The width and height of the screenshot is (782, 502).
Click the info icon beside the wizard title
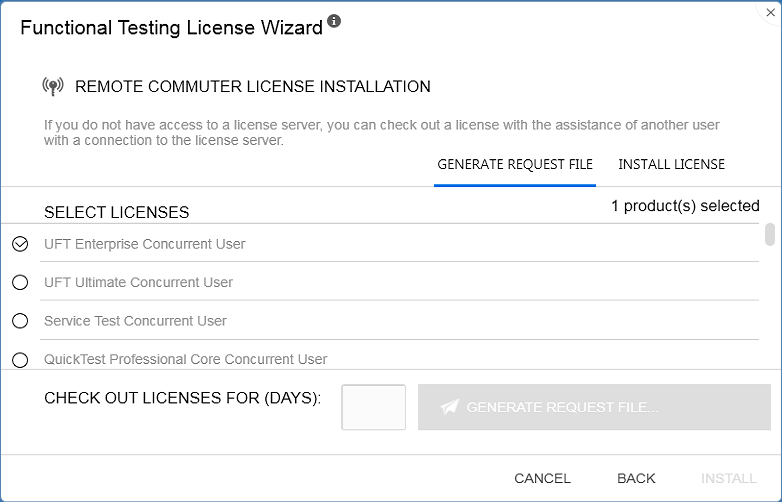click(334, 21)
